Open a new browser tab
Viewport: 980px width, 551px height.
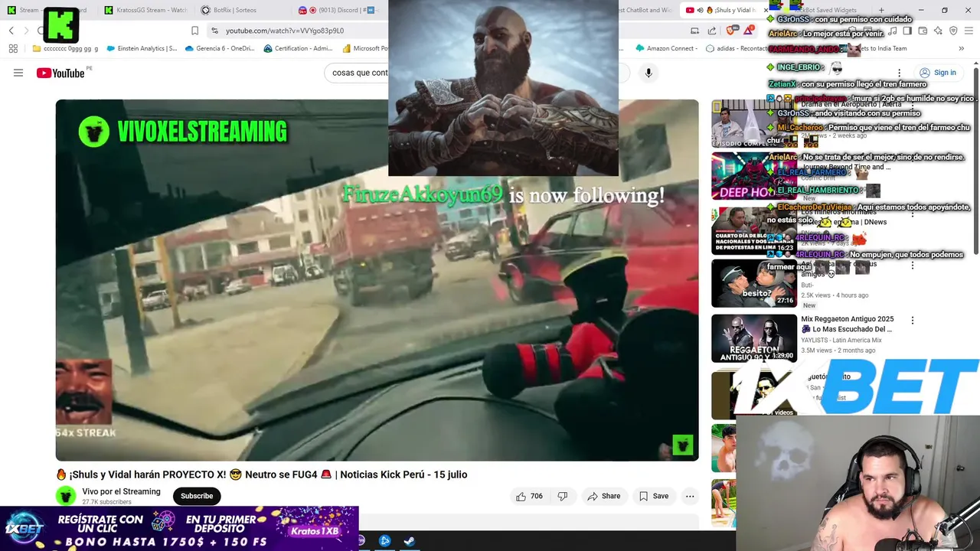pos(881,10)
